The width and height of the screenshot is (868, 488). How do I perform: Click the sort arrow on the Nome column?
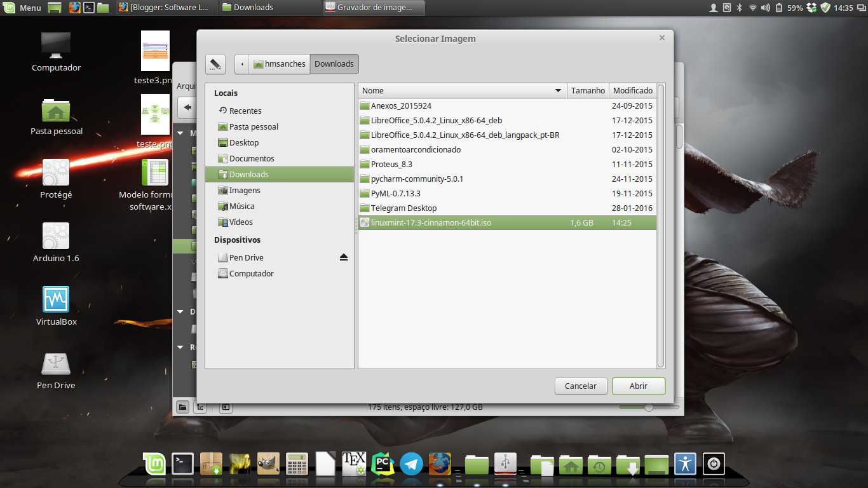click(559, 90)
